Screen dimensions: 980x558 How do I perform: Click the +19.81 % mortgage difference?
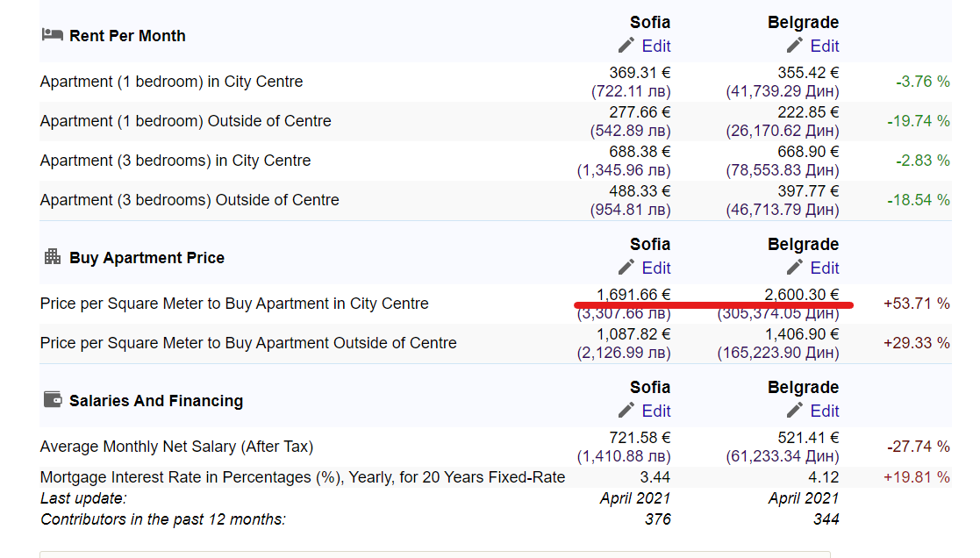tap(917, 477)
